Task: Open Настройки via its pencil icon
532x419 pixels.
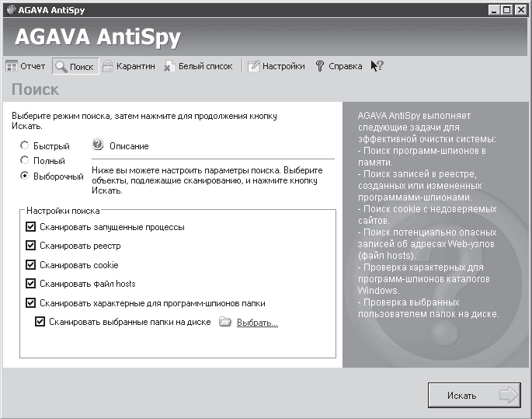Action: (x=253, y=67)
